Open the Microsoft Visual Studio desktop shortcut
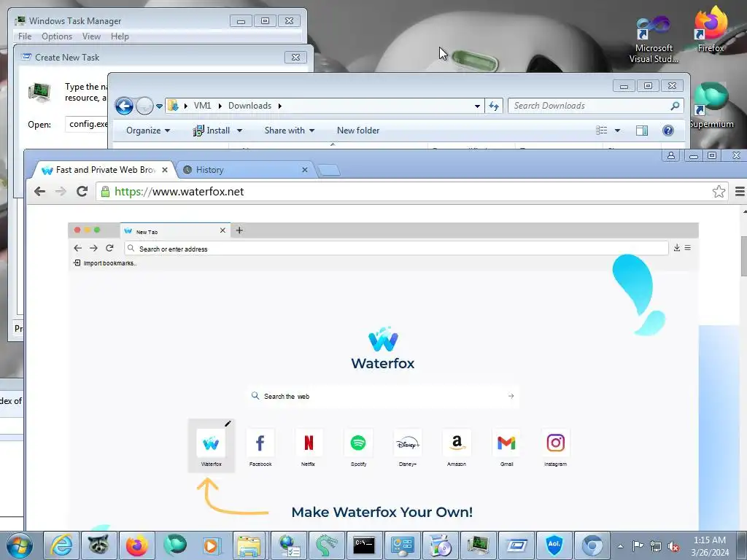Viewport: 747px width, 560px height. click(x=654, y=39)
